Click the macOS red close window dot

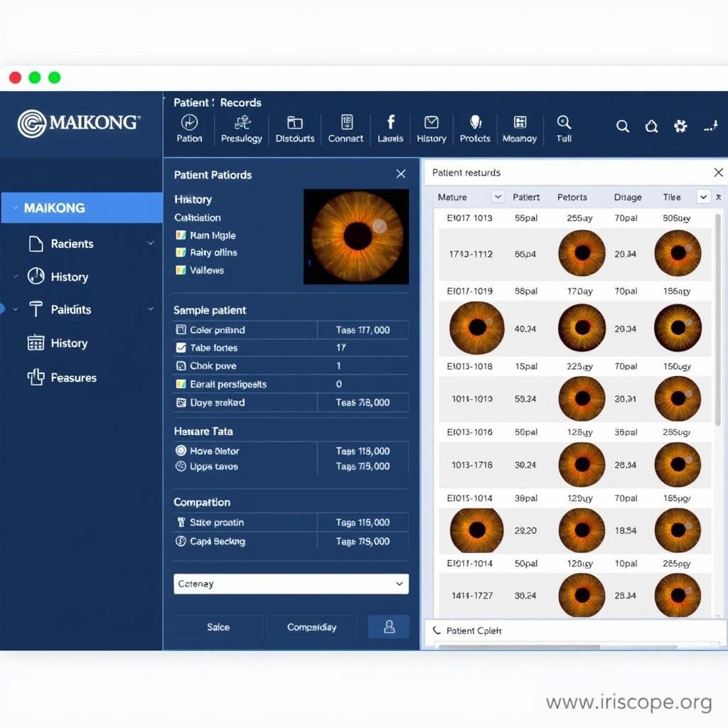(16, 77)
